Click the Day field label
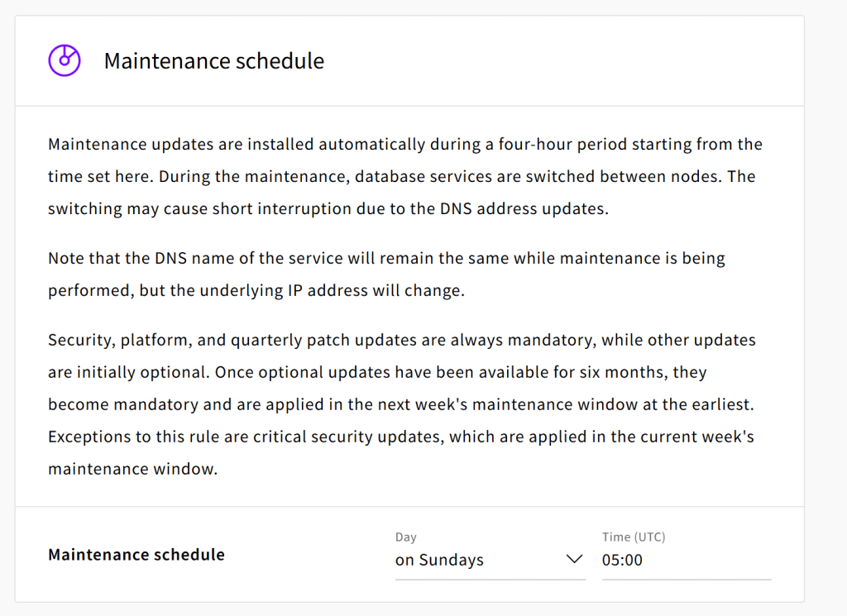This screenshot has height=616, width=847. click(405, 537)
